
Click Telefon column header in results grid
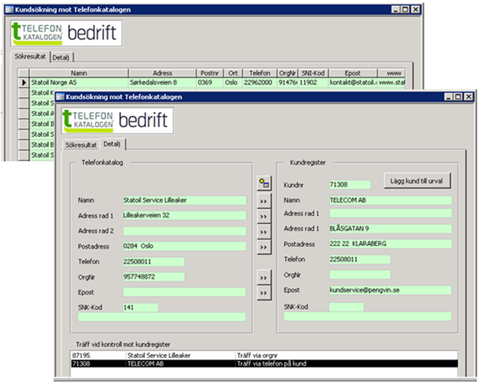click(x=260, y=73)
